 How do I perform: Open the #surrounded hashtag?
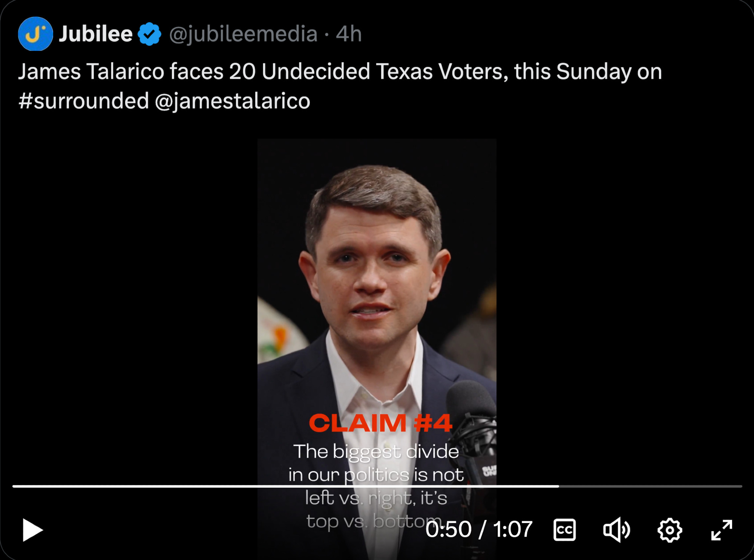(84, 101)
